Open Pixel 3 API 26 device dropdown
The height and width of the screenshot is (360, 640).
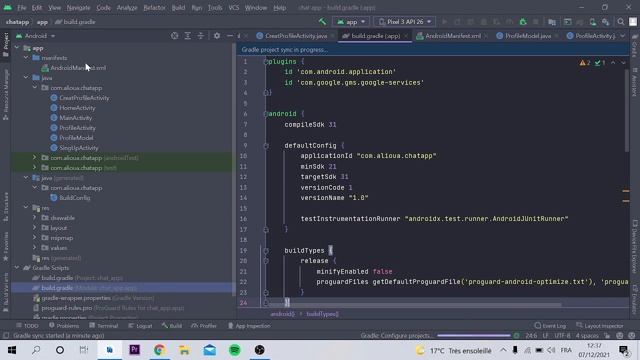(x=404, y=22)
